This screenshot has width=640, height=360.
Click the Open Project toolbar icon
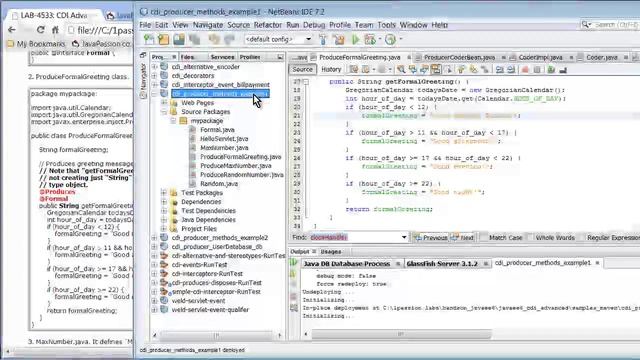179,40
